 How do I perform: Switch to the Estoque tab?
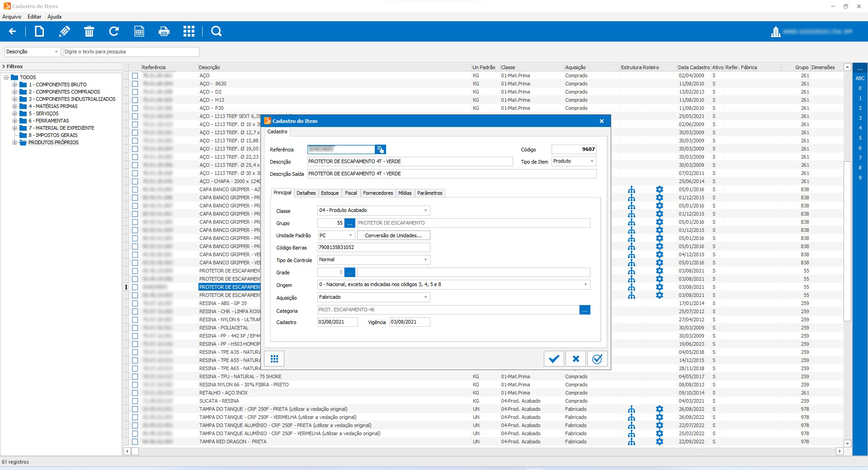[x=330, y=193]
